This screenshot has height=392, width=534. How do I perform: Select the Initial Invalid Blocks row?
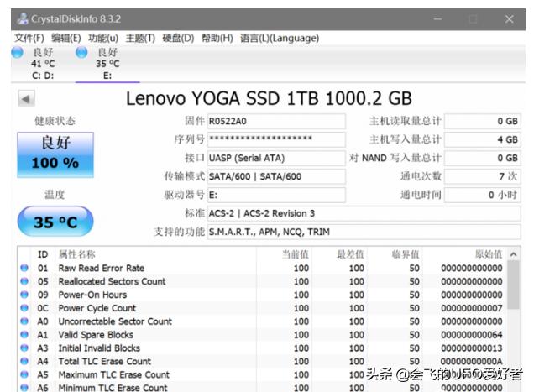coord(262,348)
